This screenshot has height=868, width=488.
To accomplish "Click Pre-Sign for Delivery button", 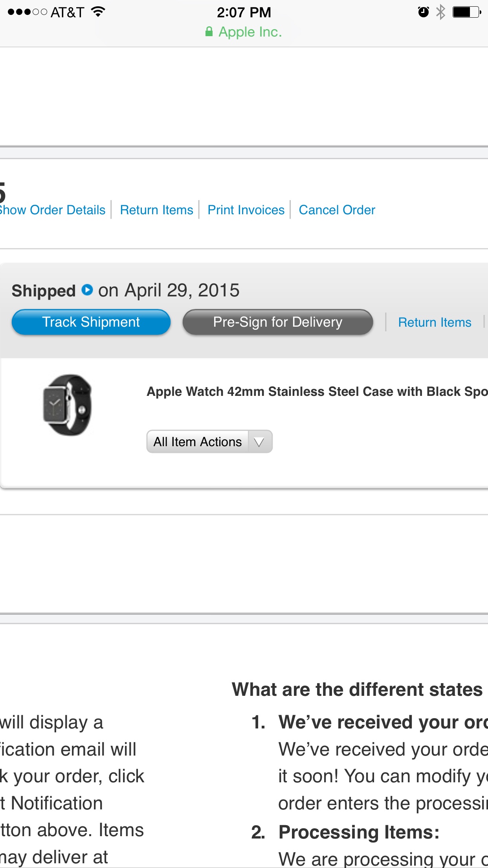I will coord(278,322).
